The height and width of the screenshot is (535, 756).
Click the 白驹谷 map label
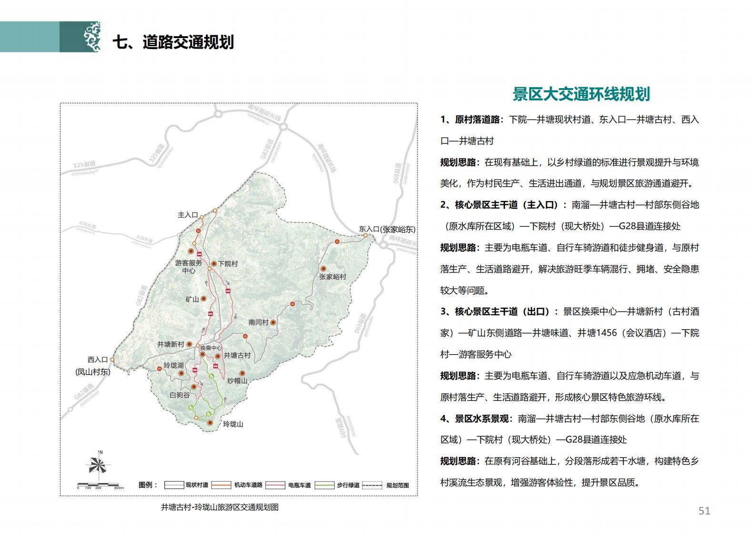[x=180, y=395]
